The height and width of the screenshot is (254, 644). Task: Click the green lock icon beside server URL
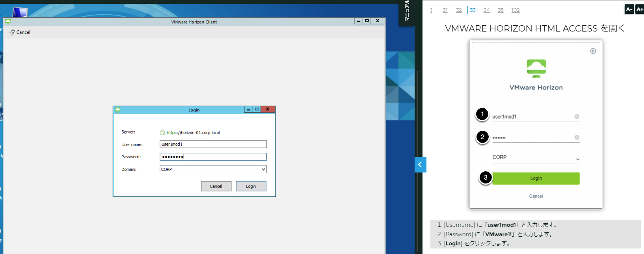coord(162,132)
